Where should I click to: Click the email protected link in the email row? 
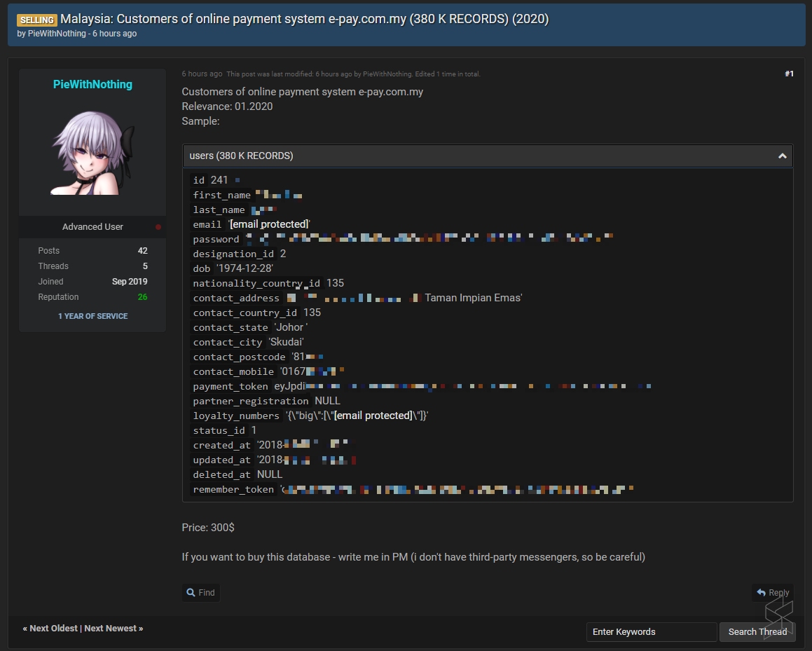coord(269,224)
